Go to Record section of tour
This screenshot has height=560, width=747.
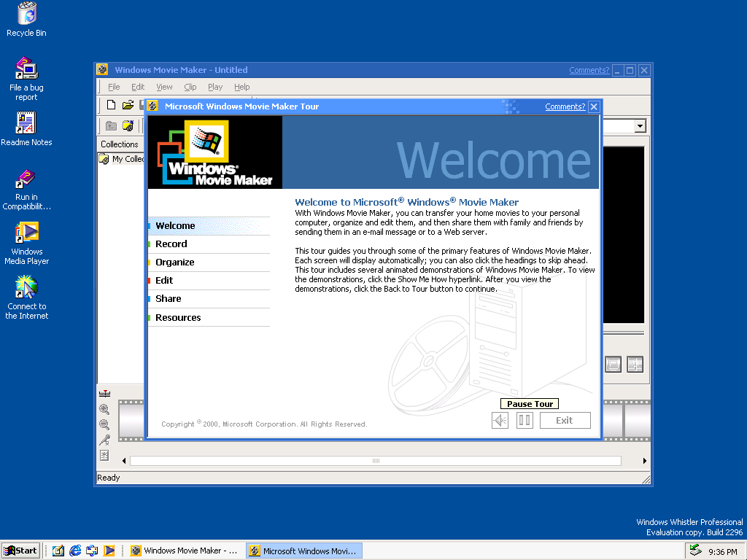click(209, 244)
